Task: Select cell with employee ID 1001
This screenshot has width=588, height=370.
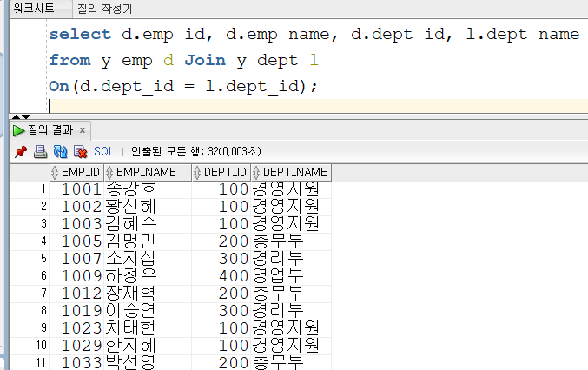Action: point(77,189)
